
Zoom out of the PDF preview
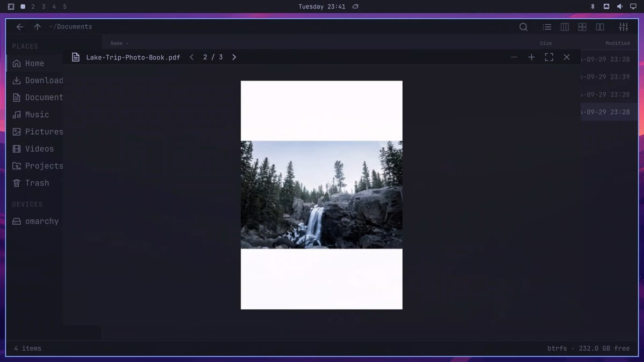[514, 57]
